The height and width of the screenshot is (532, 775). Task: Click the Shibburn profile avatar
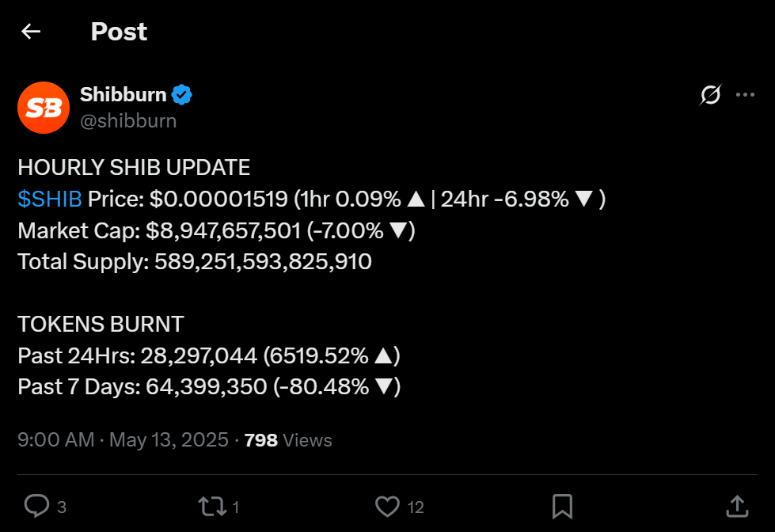tap(44, 108)
